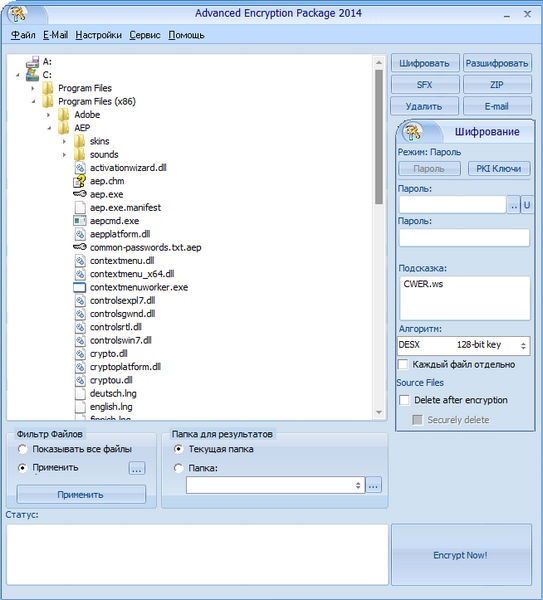The image size is (543, 600).
Task: Click the Program Files (x86) folder icon
Action: (x=48, y=101)
